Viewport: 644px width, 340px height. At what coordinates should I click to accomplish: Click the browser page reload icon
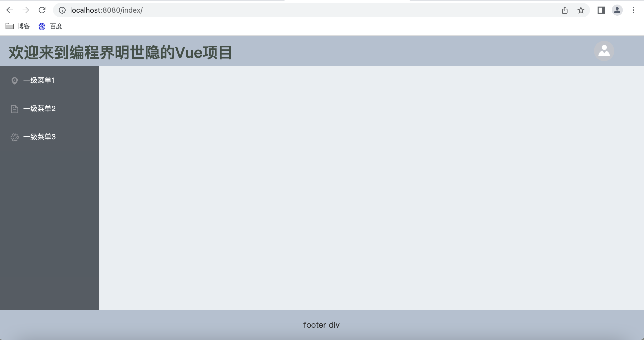41,9
